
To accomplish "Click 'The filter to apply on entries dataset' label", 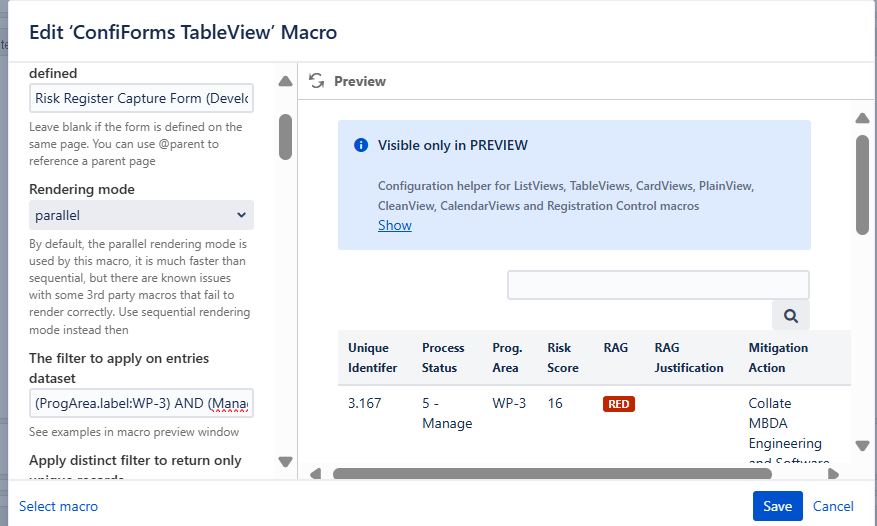I will tap(119, 368).
